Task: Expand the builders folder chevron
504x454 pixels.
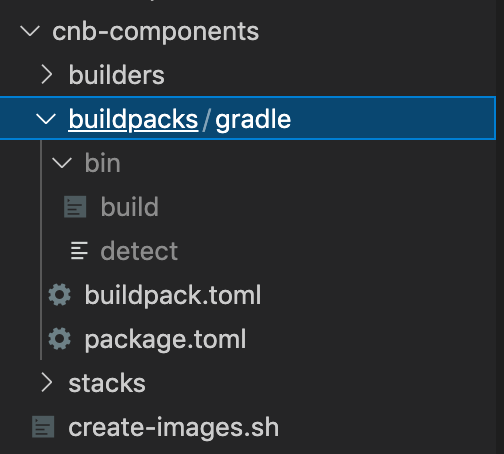Action: (x=47, y=75)
